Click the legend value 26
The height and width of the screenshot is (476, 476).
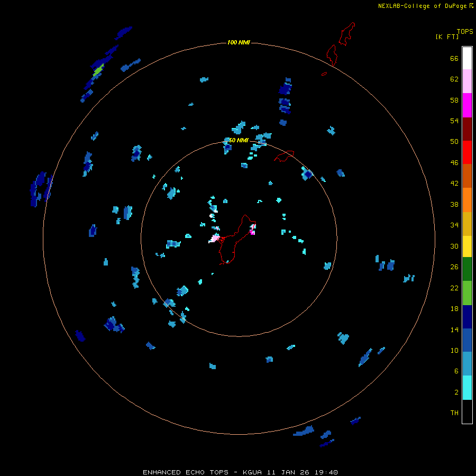pyautogui.click(x=454, y=267)
